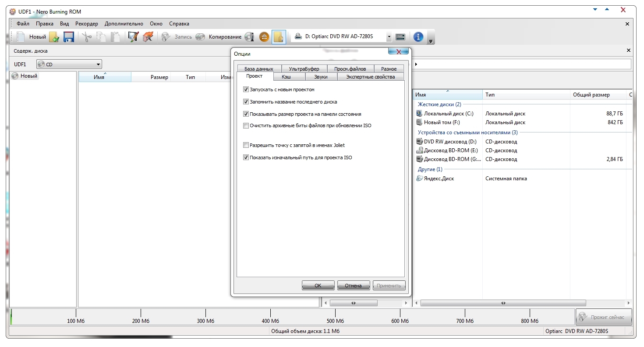The width and height of the screenshot is (644, 347).
Task: Open the Правка menu
Action: point(45,24)
